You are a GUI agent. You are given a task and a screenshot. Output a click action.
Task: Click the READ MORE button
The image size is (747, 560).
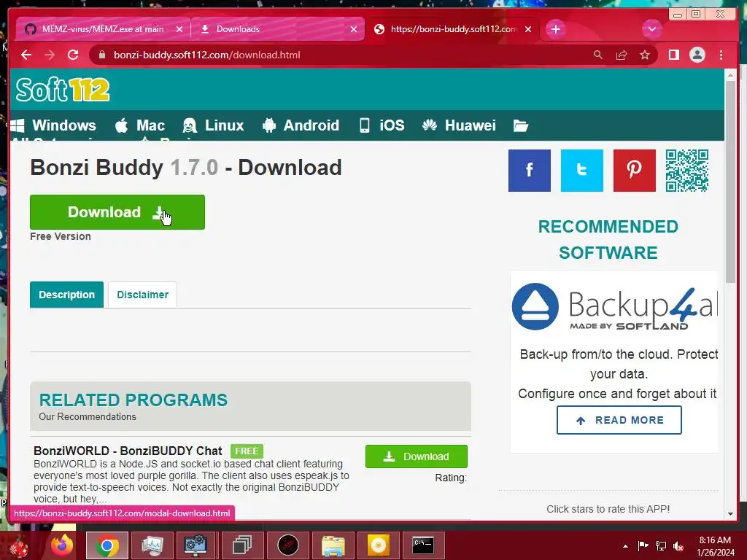(x=619, y=420)
